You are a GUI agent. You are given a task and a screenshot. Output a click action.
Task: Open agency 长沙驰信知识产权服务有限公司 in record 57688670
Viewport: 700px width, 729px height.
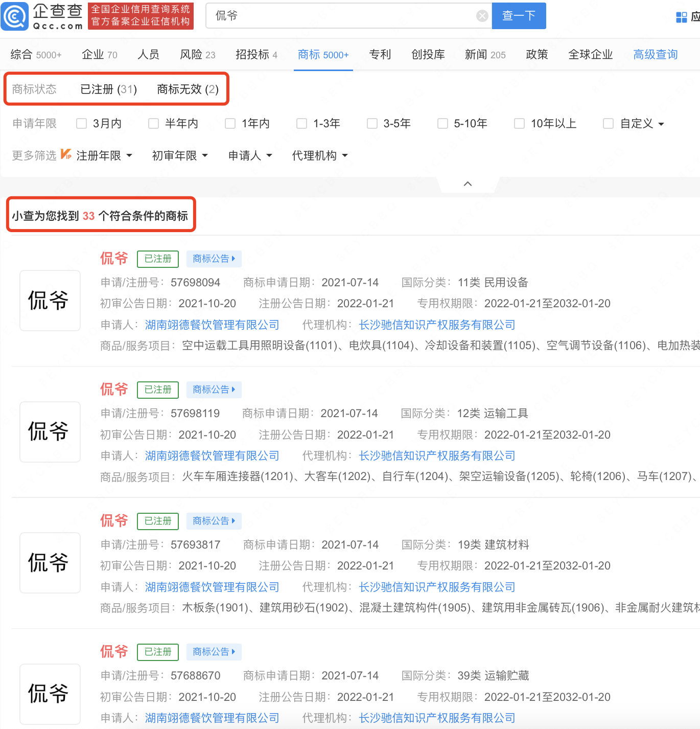pos(437,718)
